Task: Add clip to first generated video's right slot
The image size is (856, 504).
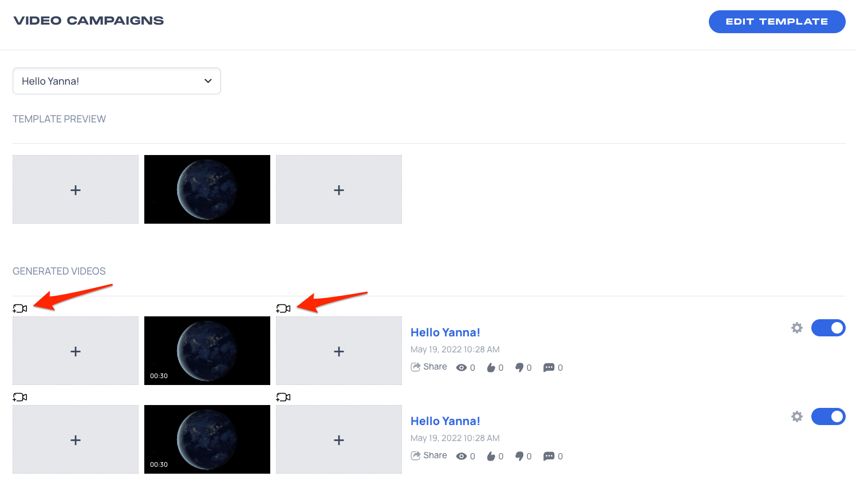Action: 339,351
